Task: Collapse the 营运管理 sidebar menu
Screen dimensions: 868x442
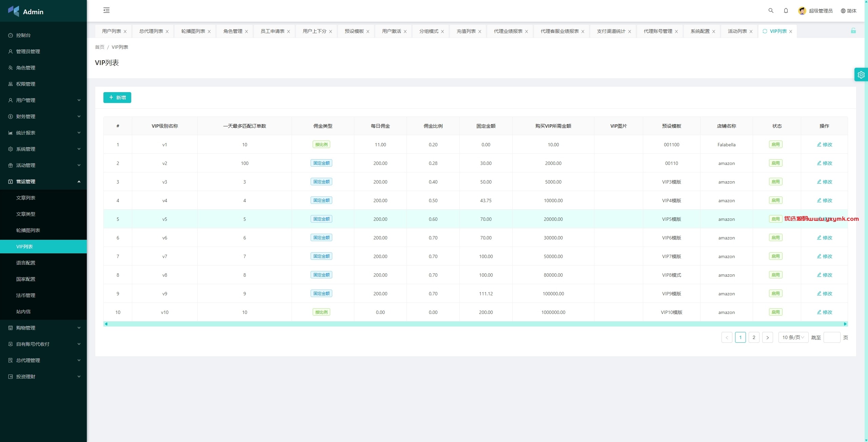Action: [x=43, y=182]
